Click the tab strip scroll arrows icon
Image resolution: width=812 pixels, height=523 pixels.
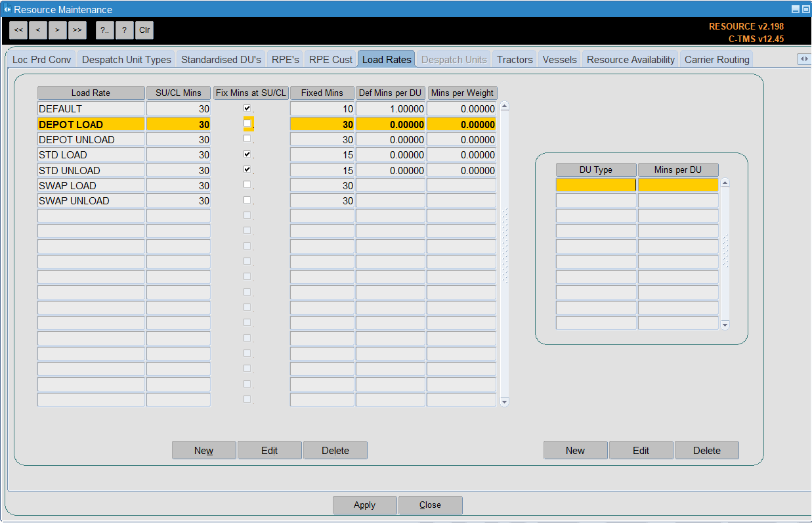point(804,59)
